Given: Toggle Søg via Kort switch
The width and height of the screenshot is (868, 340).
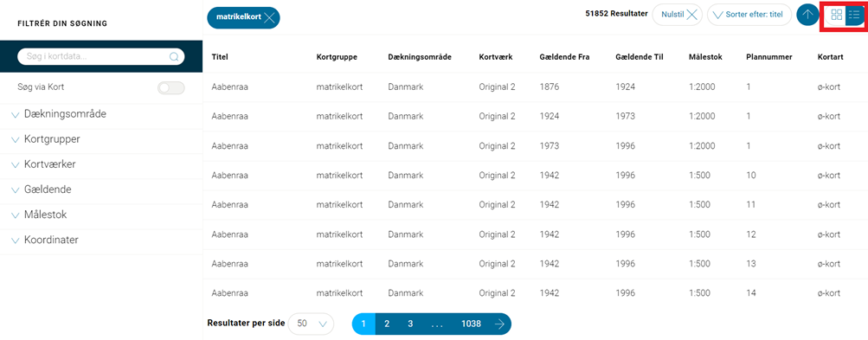Looking at the screenshot, I should coord(171,87).
